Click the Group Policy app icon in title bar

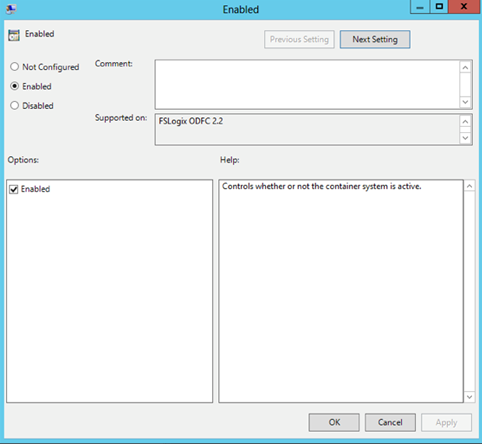pyautogui.click(x=11, y=9)
